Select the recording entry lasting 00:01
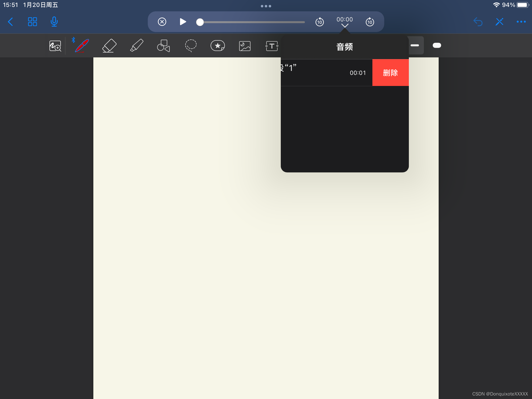532x399 pixels. pyautogui.click(x=326, y=73)
